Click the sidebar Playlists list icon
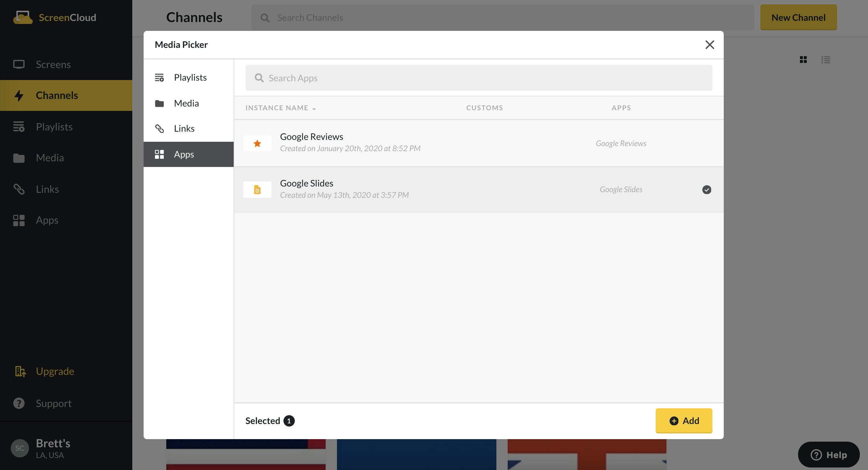This screenshot has width=868, height=470. point(19,127)
